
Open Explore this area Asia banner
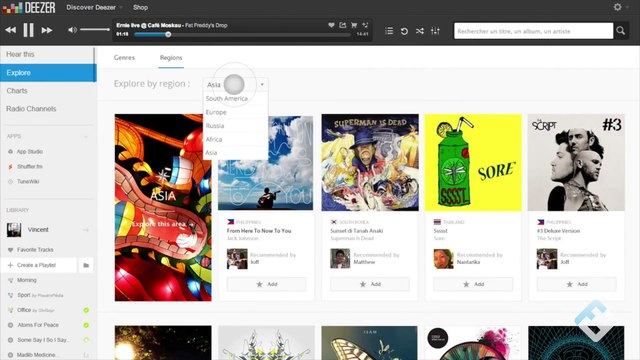[163, 207]
